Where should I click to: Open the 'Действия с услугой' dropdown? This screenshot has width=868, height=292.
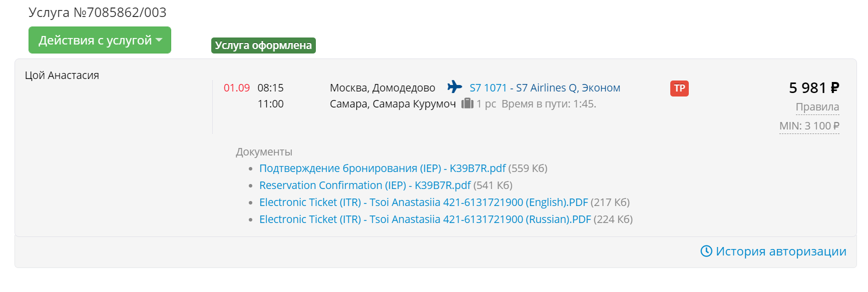(100, 40)
